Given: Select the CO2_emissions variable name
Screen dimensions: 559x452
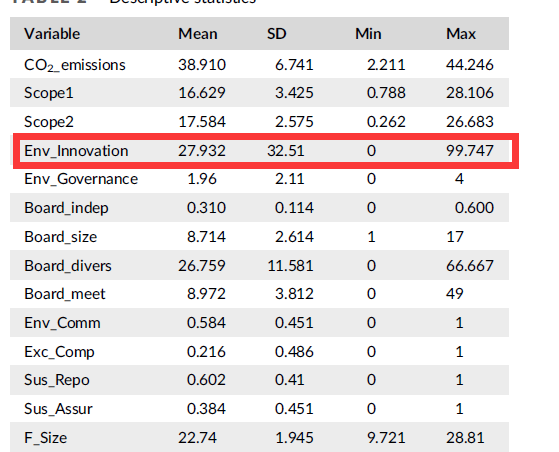Looking at the screenshot, I should click(x=75, y=65).
